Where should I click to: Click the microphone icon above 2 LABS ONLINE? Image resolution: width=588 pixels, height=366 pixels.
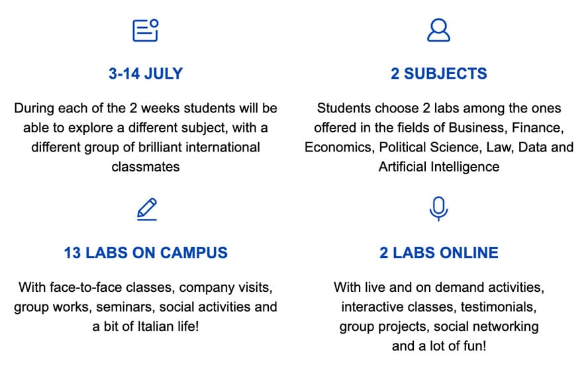(x=438, y=208)
